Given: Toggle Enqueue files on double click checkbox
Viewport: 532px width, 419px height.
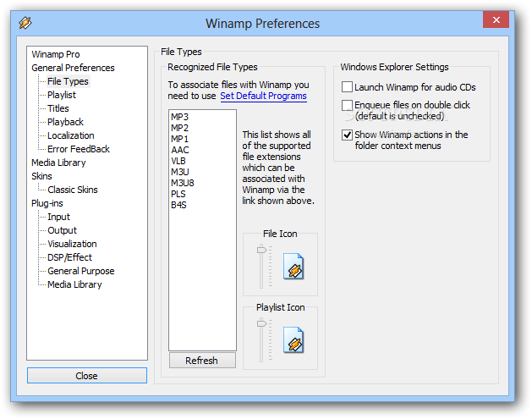Looking at the screenshot, I should (x=347, y=105).
